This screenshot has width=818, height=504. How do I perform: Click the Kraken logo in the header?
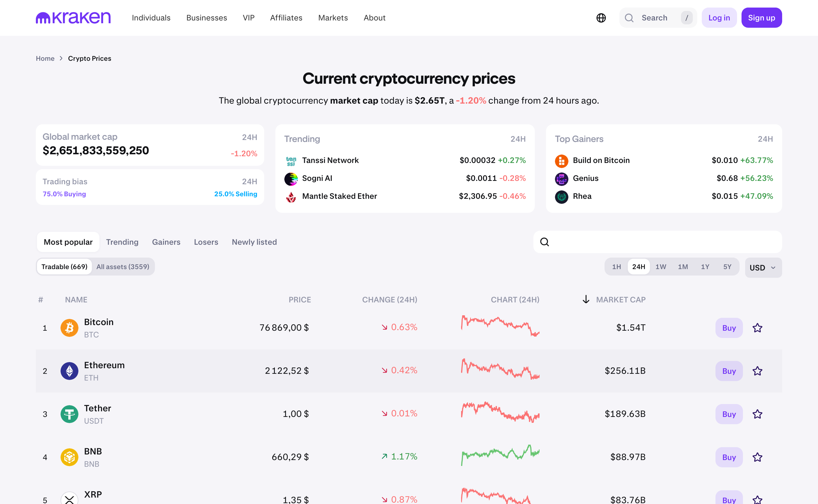tap(73, 18)
